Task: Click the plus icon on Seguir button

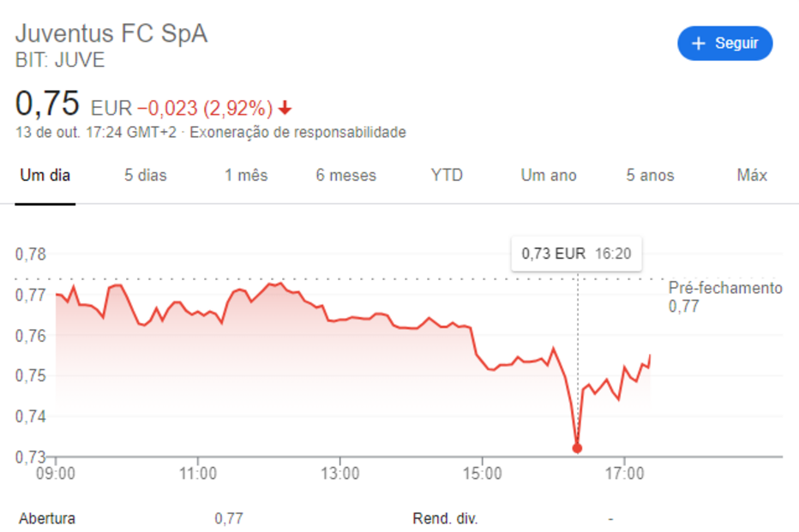Action: tap(699, 44)
